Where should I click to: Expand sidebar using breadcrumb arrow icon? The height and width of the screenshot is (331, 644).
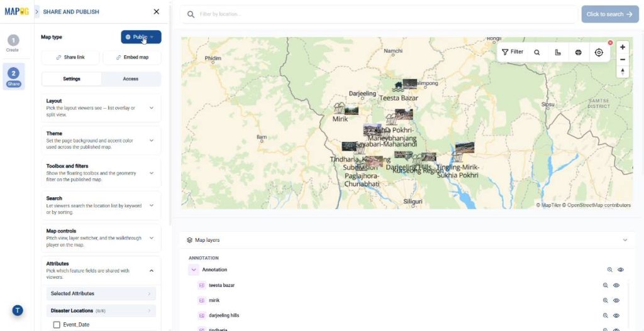tap(37, 12)
